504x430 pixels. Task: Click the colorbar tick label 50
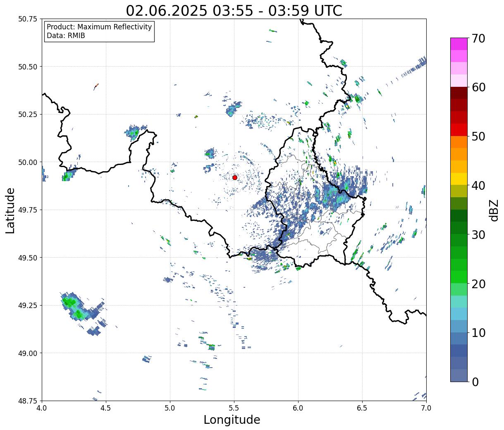pos(478,136)
